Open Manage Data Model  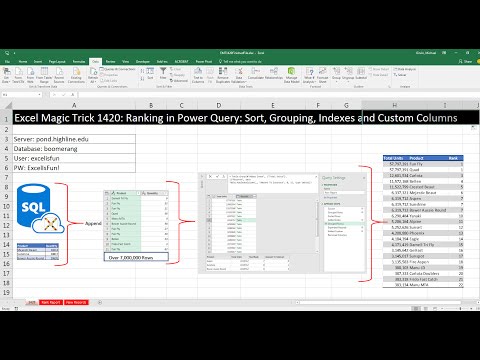(x=291, y=75)
